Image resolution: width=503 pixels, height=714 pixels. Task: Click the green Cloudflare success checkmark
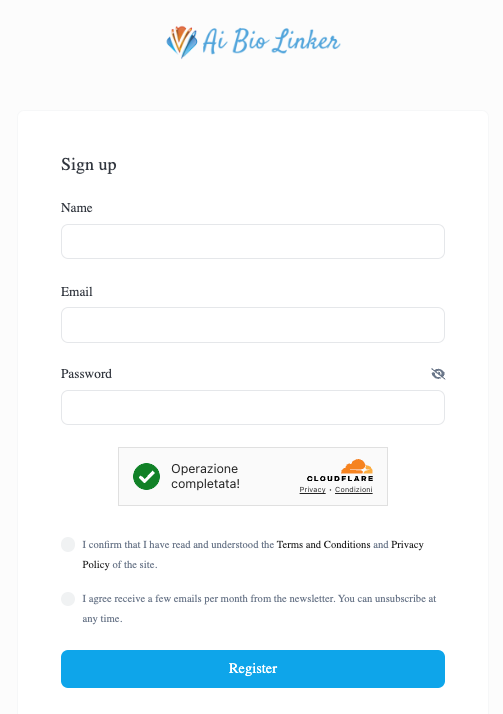(x=146, y=476)
